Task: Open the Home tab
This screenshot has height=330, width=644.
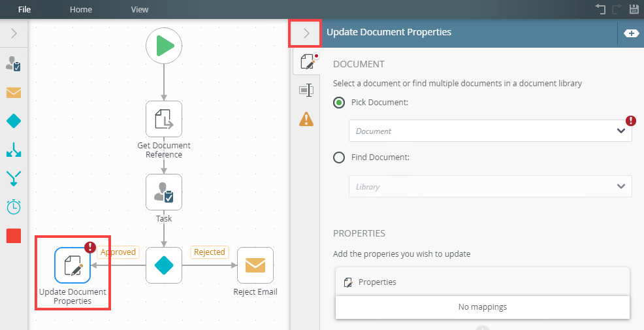Action: coord(81,9)
